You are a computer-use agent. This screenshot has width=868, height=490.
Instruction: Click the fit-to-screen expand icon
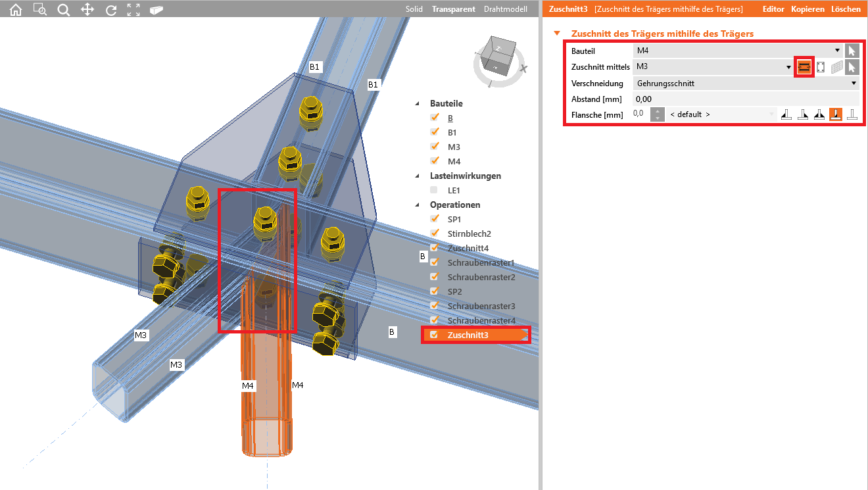[133, 10]
